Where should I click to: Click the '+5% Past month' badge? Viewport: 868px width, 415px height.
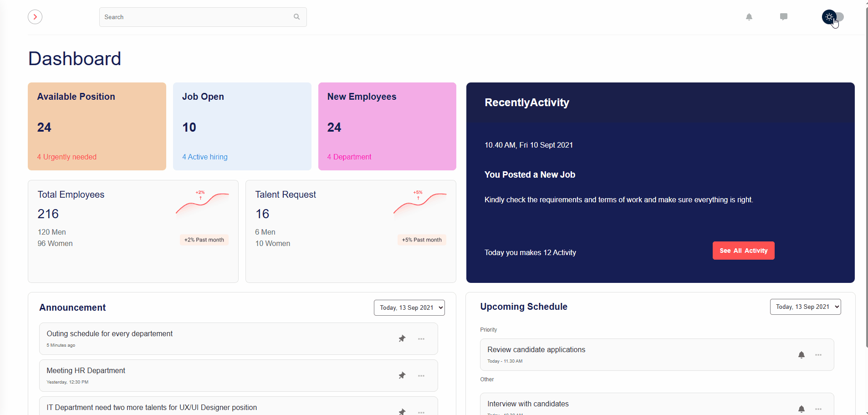pos(422,240)
